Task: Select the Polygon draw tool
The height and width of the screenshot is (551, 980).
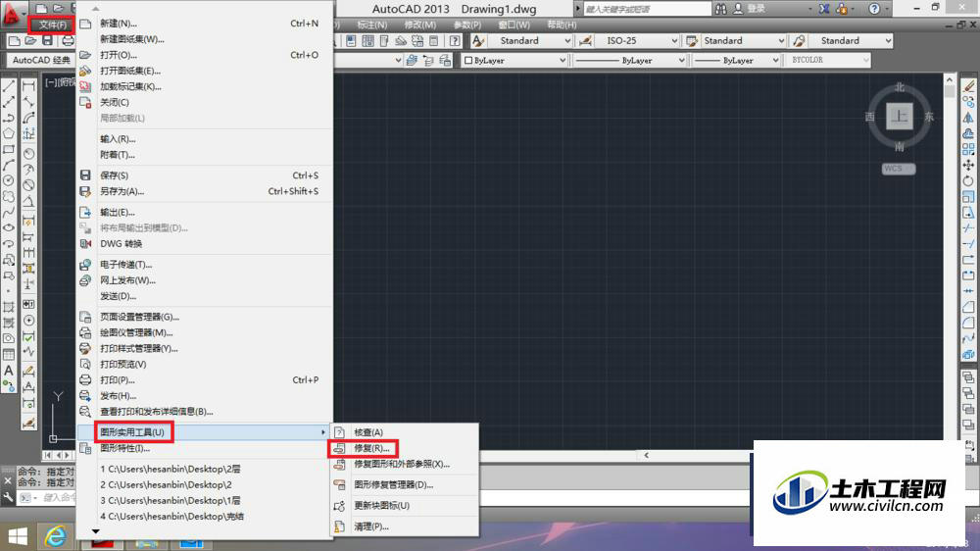Action: pos(9,133)
